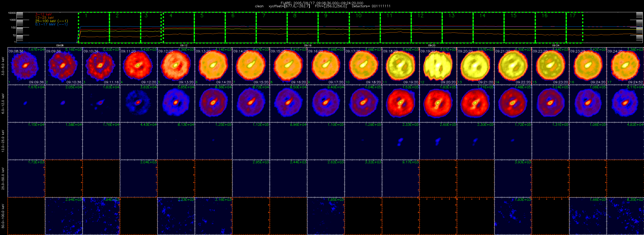This screenshot has height=235, width=644.
Task: Open the 3.0-6.0 keV image starting 09:11:20
Action: [139, 66]
